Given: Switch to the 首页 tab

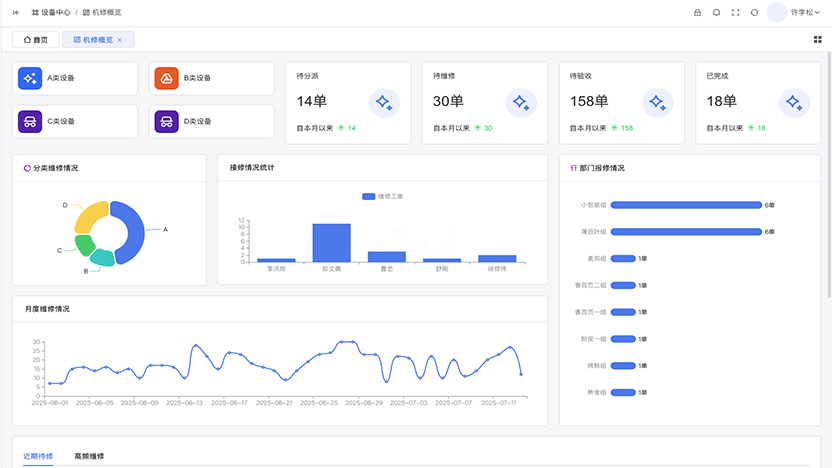Looking at the screenshot, I should coord(36,39).
